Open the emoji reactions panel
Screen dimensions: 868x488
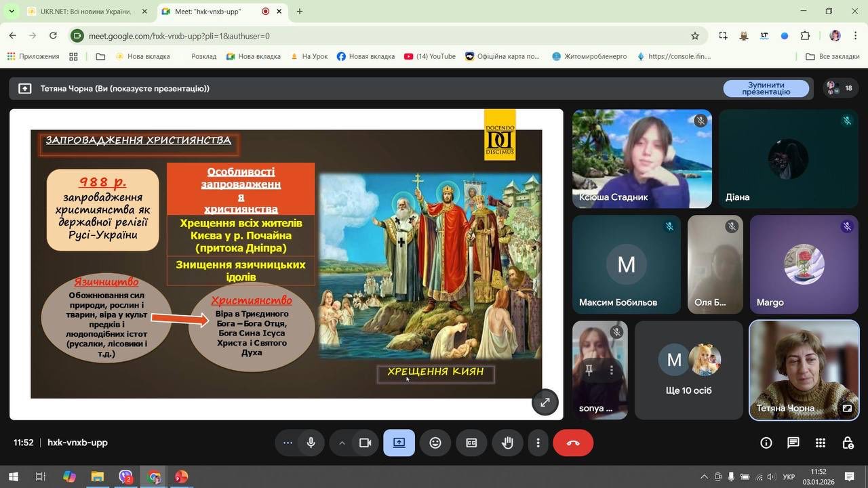coord(435,443)
